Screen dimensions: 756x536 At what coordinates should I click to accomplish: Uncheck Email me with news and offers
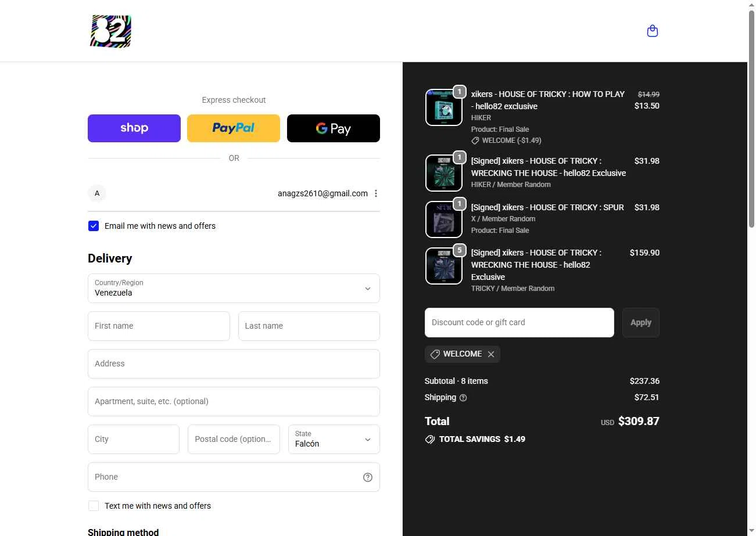(94, 226)
